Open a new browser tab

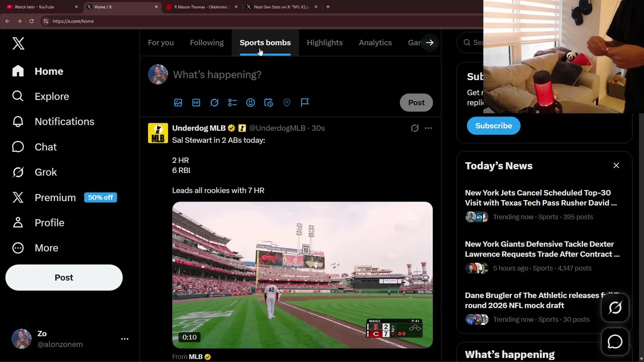[x=328, y=7]
